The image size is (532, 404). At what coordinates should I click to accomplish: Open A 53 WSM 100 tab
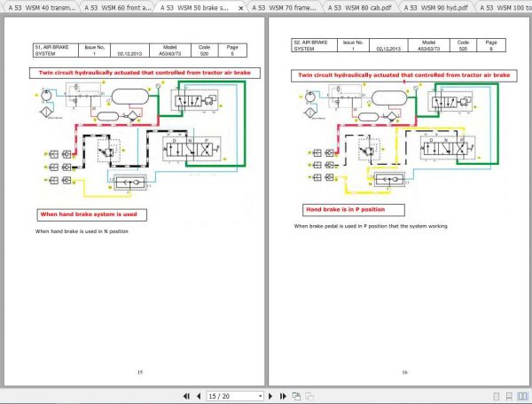pos(505,7)
